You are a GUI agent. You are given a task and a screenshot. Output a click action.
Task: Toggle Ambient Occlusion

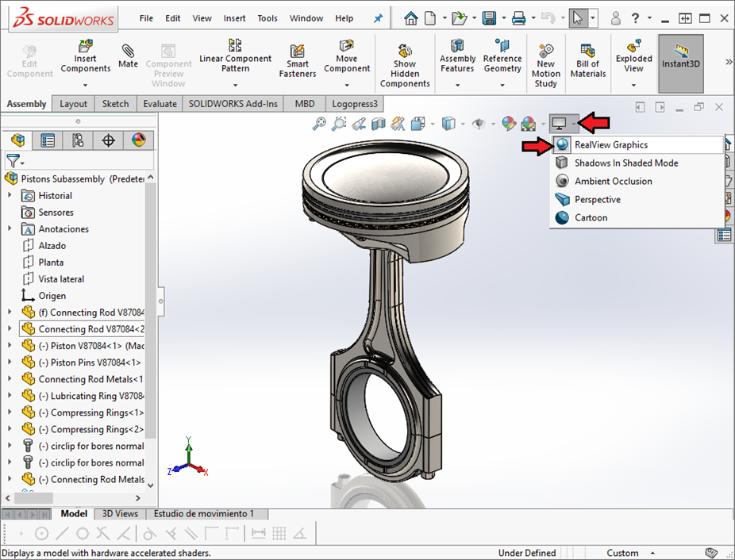coord(638,182)
